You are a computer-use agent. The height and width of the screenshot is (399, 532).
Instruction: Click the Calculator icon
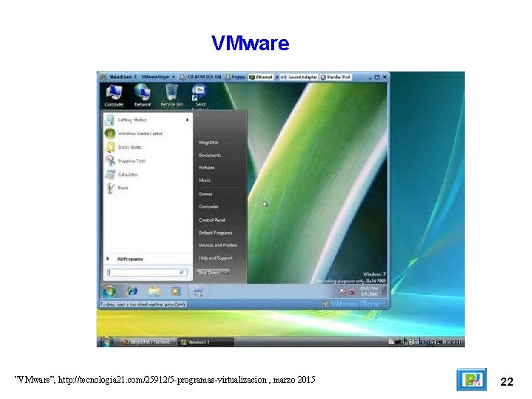(x=110, y=174)
